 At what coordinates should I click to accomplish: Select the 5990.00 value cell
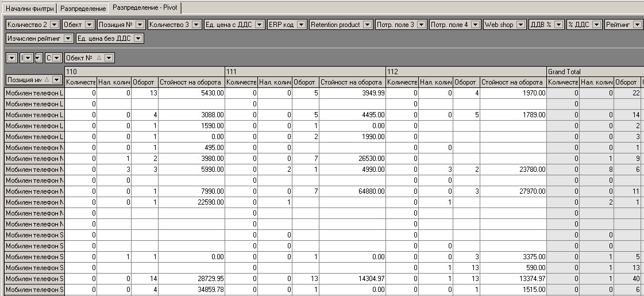coord(192,170)
